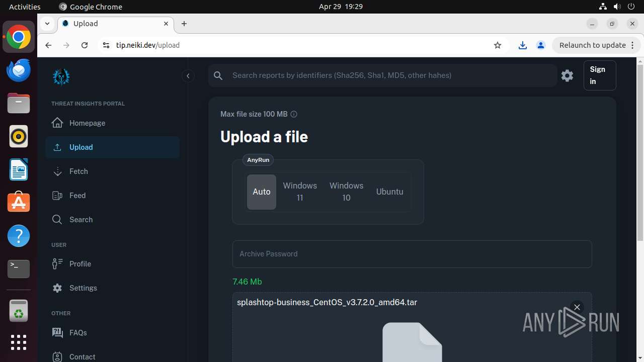Screen dimensions: 644x362
Task: Click the splashtop-business tar file name
Action: [327, 302]
